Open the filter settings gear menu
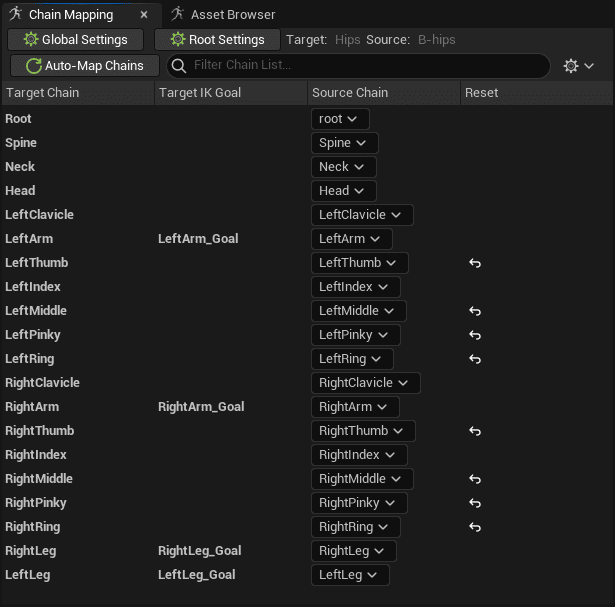The image size is (615, 607). tap(578, 66)
